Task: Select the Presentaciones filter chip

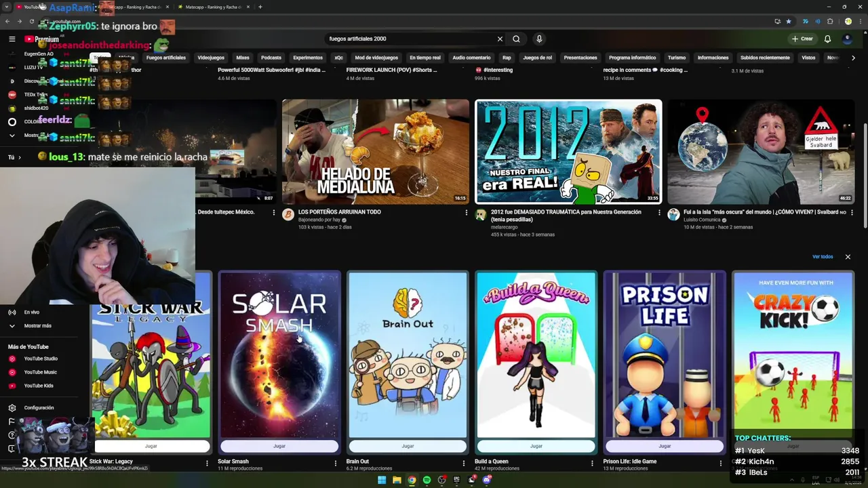Action: pyautogui.click(x=580, y=58)
